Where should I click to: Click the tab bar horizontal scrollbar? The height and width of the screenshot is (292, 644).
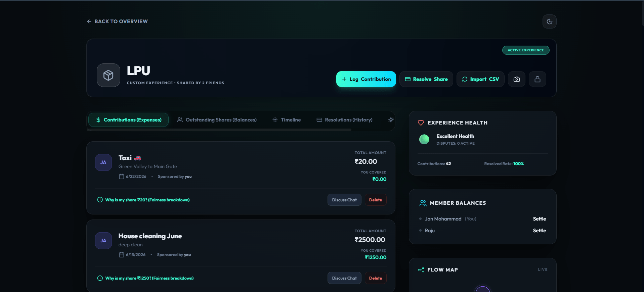(x=219, y=130)
